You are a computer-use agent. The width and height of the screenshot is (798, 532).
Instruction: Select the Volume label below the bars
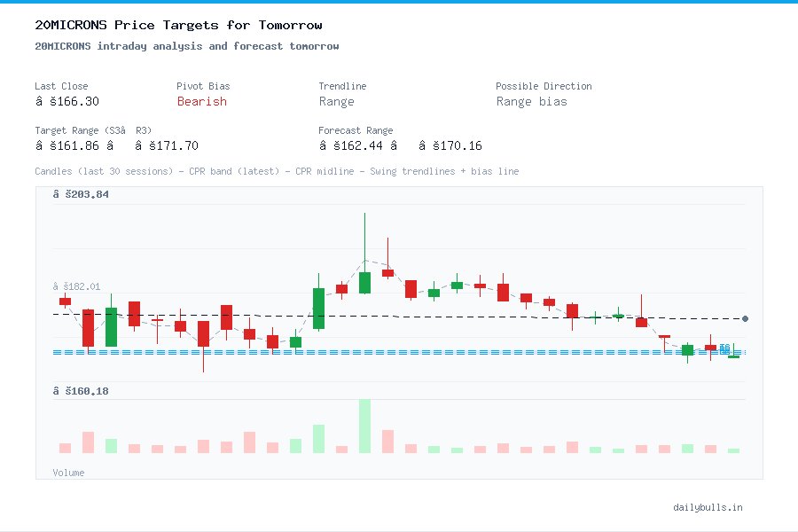[68, 473]
